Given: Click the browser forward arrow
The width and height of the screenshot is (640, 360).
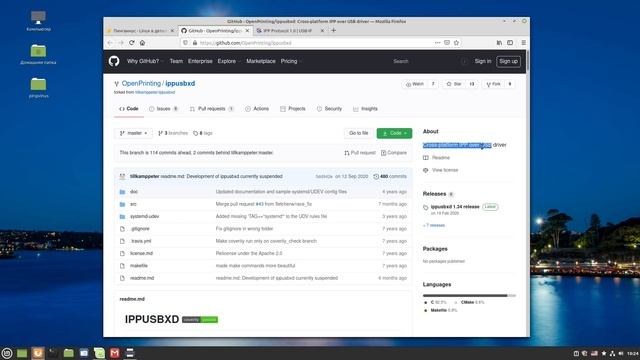Looking at the screenshot, I should [121, 42].
